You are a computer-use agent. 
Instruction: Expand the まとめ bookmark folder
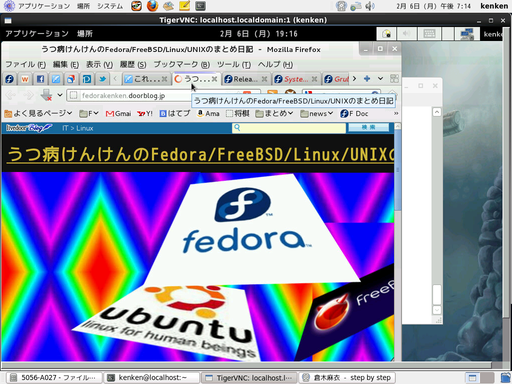274,114
